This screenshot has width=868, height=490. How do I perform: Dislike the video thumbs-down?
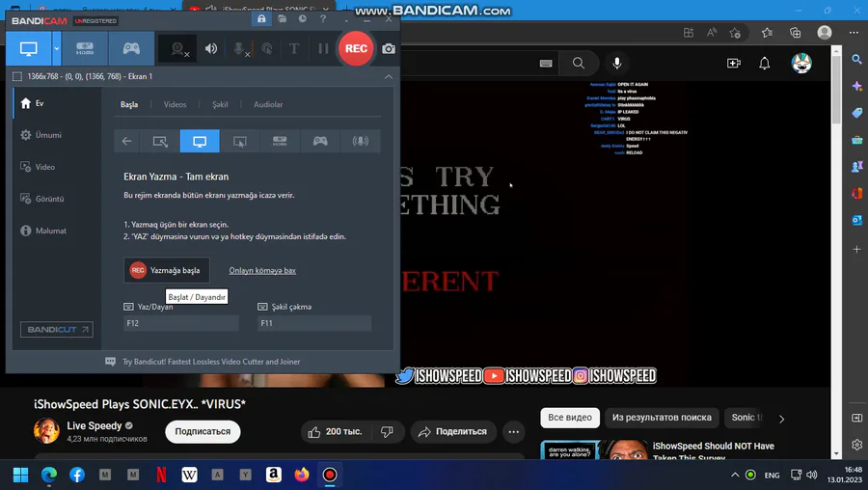click(387, 432)
